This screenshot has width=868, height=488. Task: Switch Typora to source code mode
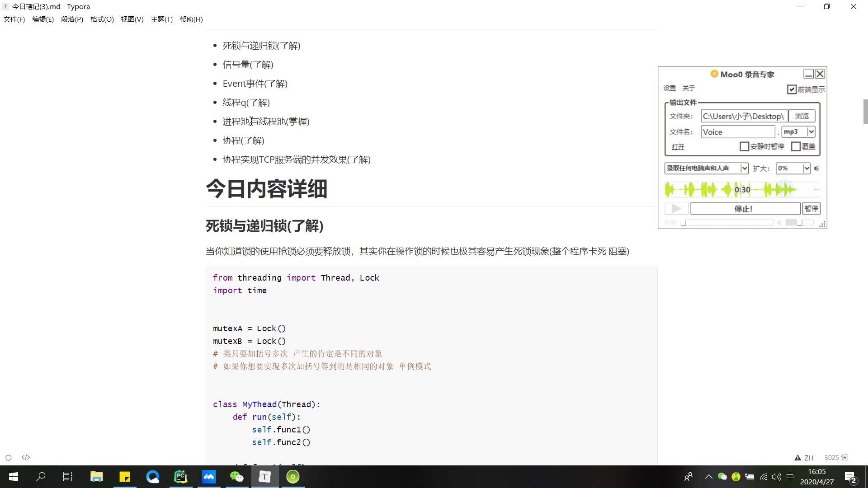[x=26, y=457]
